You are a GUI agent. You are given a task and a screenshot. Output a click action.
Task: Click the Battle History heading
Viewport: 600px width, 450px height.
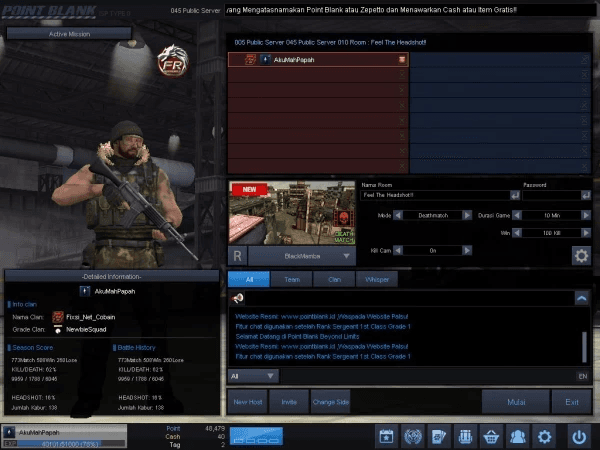coord(136,347)
